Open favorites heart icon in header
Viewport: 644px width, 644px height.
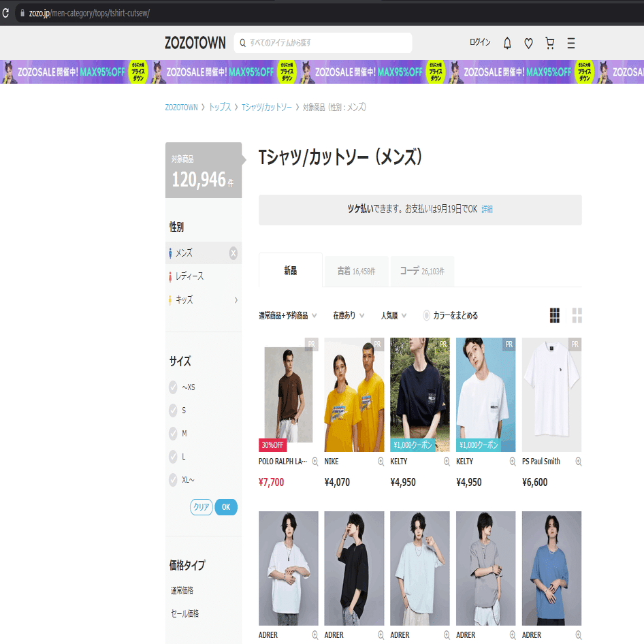[x=528, y=43]
